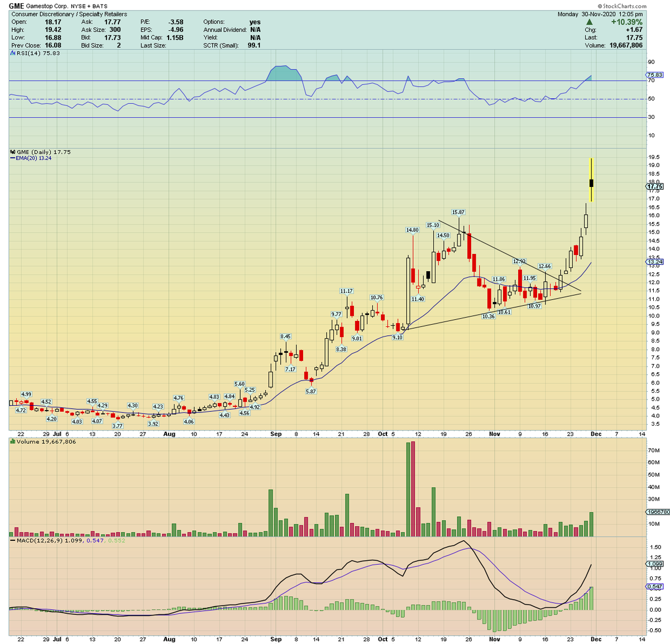The image size is (670, 644).
Task: Click the 19.5 label on price axis
Action: (x=653, y=157)
